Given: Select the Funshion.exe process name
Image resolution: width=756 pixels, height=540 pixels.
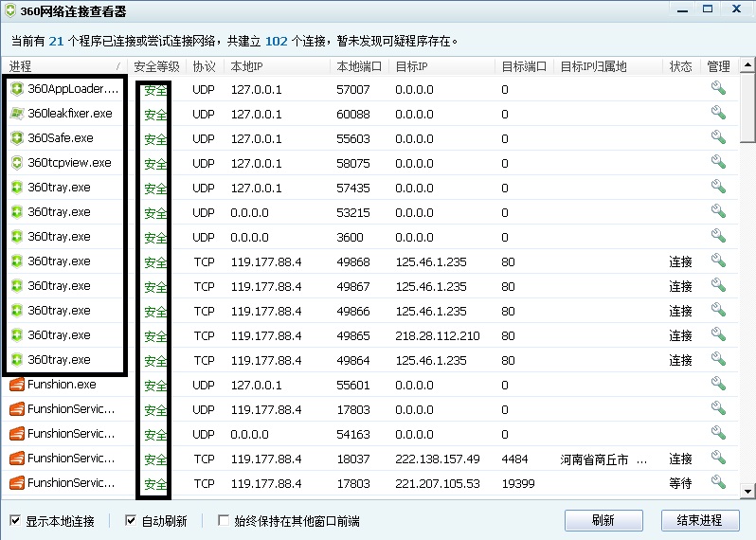Looking at the screenshot, I should [x=62, y=385].
